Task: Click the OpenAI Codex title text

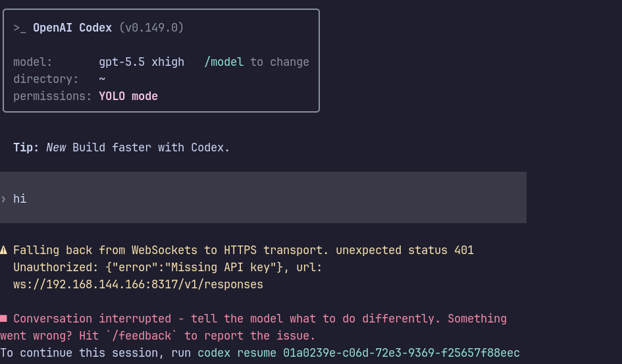Action: pyautogui.click(x=72, y=28)
